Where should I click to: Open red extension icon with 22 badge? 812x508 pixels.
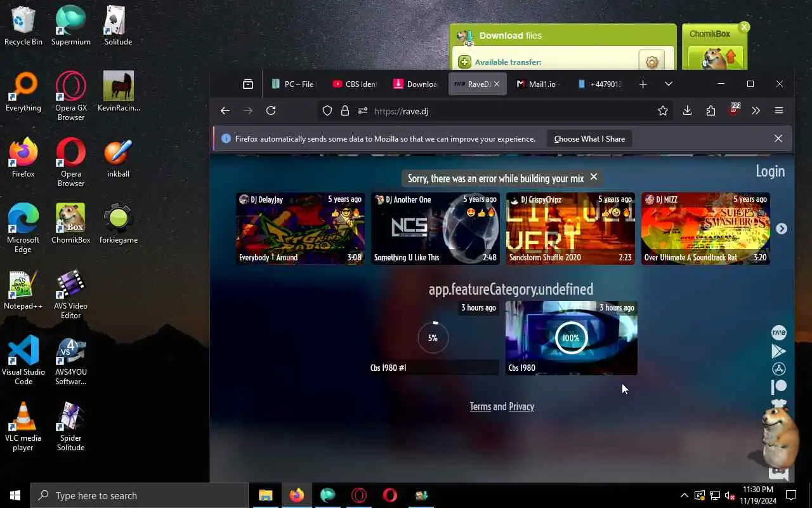click(x=734, y=109)
